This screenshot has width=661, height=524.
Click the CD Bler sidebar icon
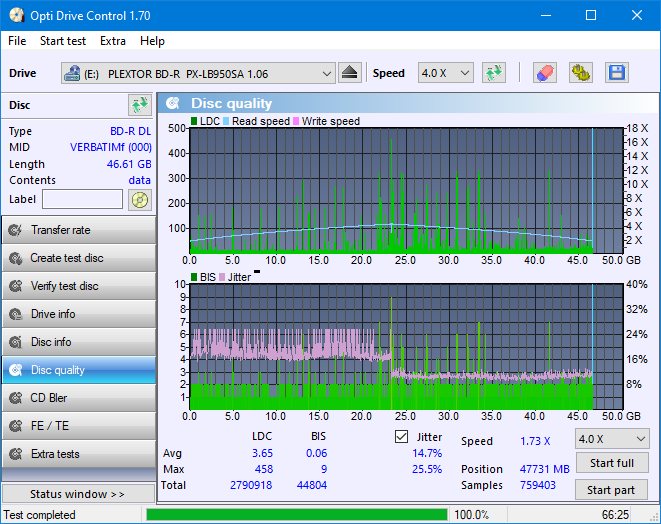tap(16, 398)
